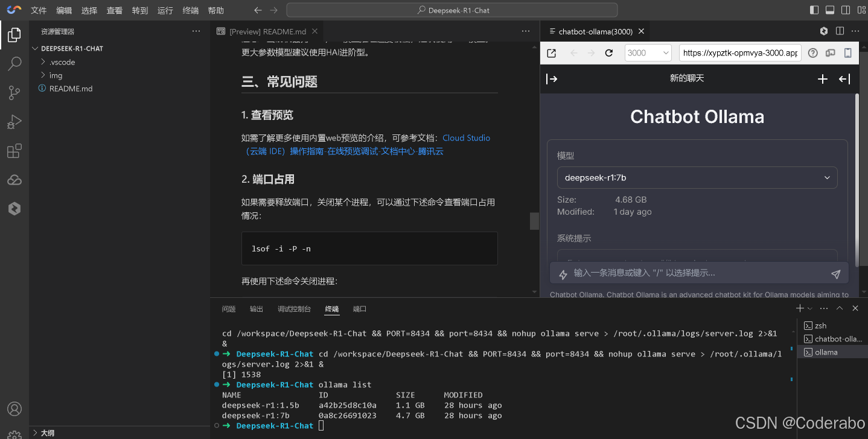Start a new chat with plus icon
The width and height of the screenshot is (868, 439).
tap(822, 79)
